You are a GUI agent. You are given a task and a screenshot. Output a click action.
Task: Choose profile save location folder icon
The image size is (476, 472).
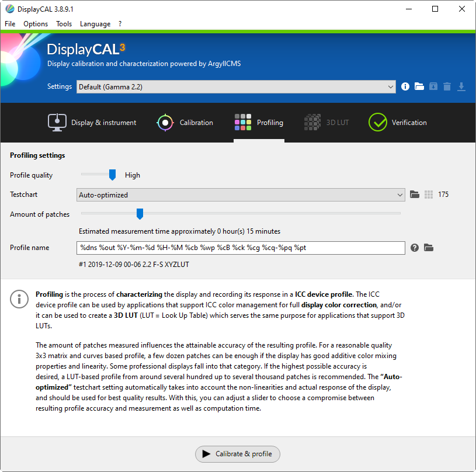tap(429, 248)
